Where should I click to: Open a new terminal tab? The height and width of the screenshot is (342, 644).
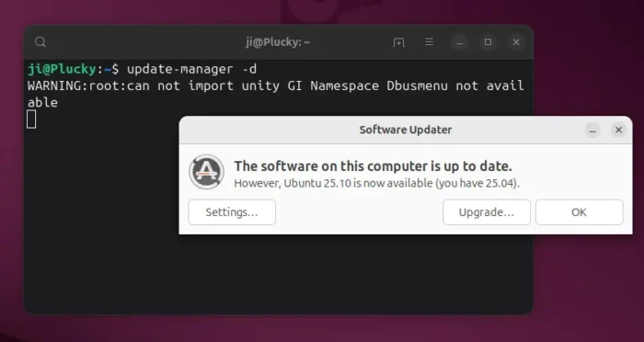398,42
